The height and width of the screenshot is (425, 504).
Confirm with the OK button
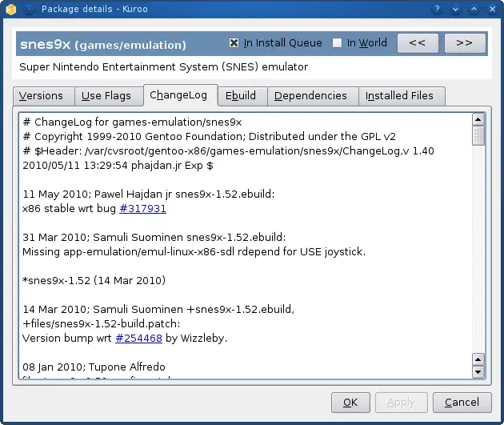(350, 403)
